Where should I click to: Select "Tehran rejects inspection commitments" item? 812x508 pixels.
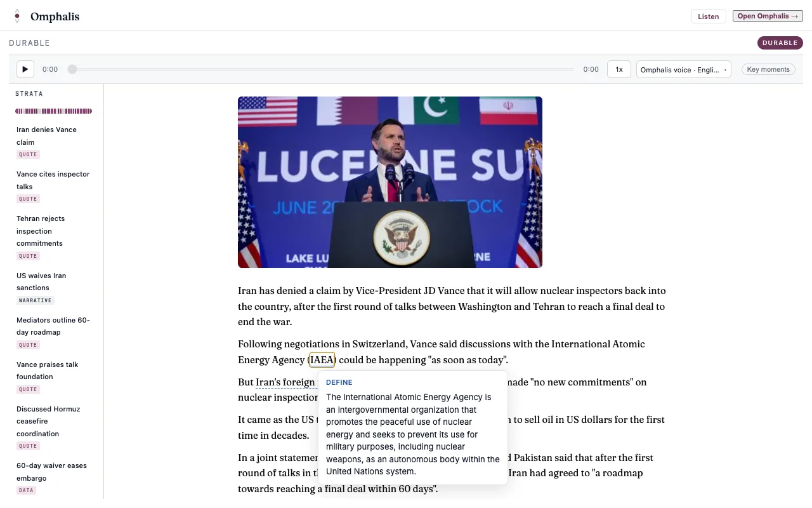point(54,231)
